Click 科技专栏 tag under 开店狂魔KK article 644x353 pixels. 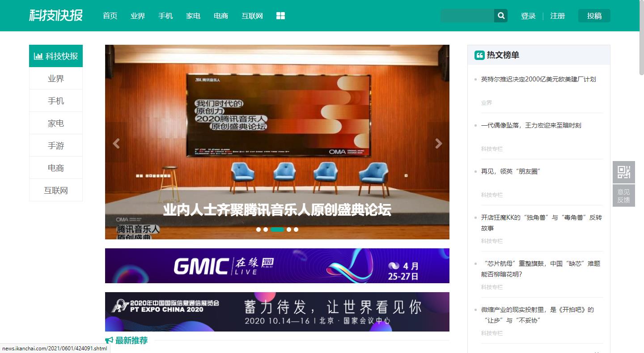[492, 241]
